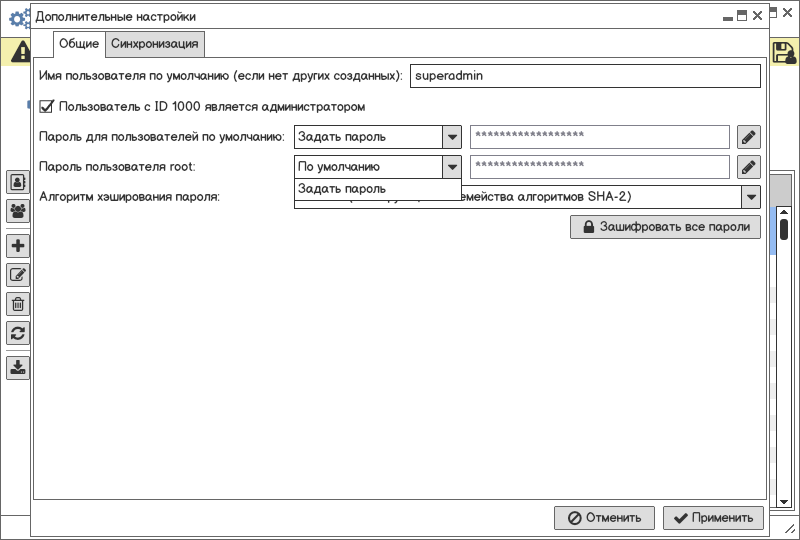Click the edit pencil-square icon in sidebar
Screen dimensions: 800x540
[x=18, y=275]
